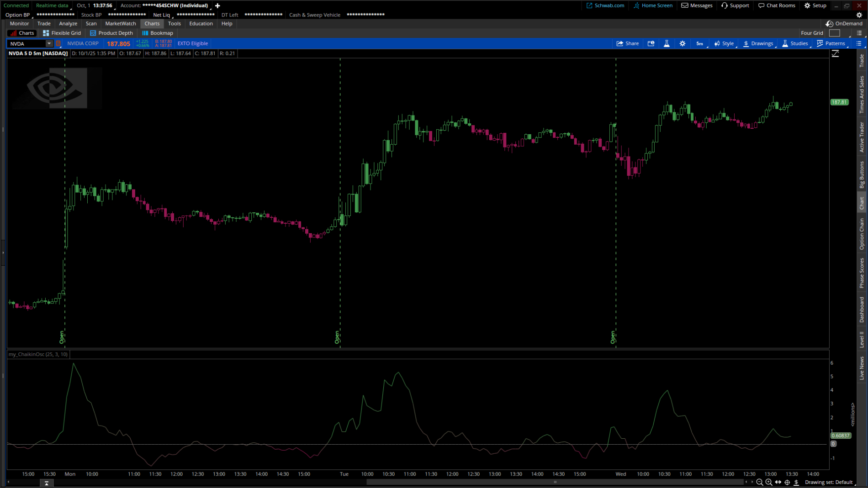Toggle chart full-screen with the expand arrow
Screen dimensions: 868x488
[x=836, y=53]
